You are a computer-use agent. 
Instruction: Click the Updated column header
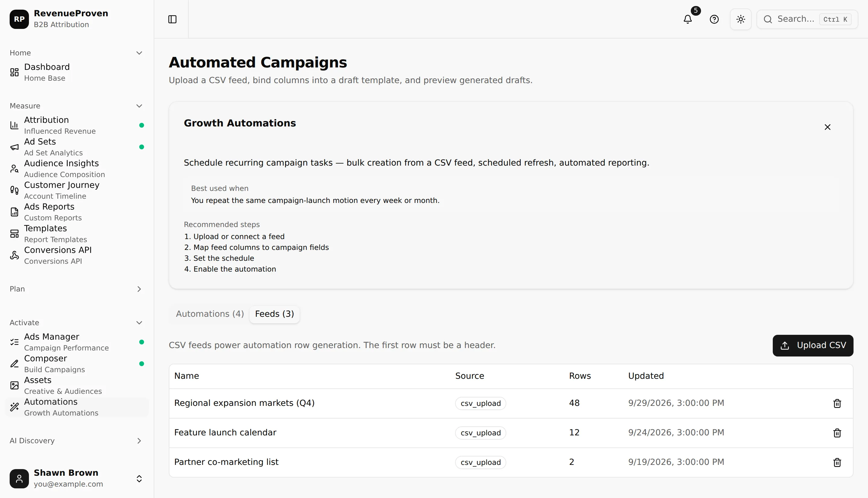tap(646, 376)
